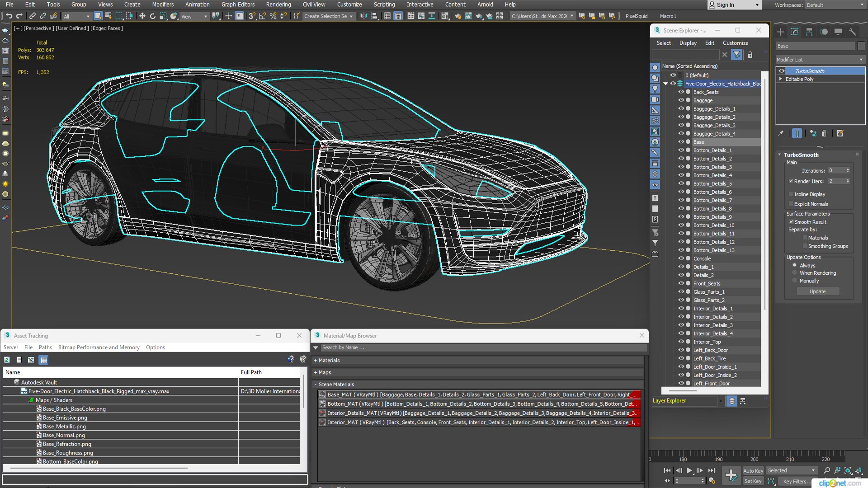Image resolution: width=868 pixels, height=488 pixels.
Task: Select the Move tool in main toolbar
Action: (x=142, y=16)
